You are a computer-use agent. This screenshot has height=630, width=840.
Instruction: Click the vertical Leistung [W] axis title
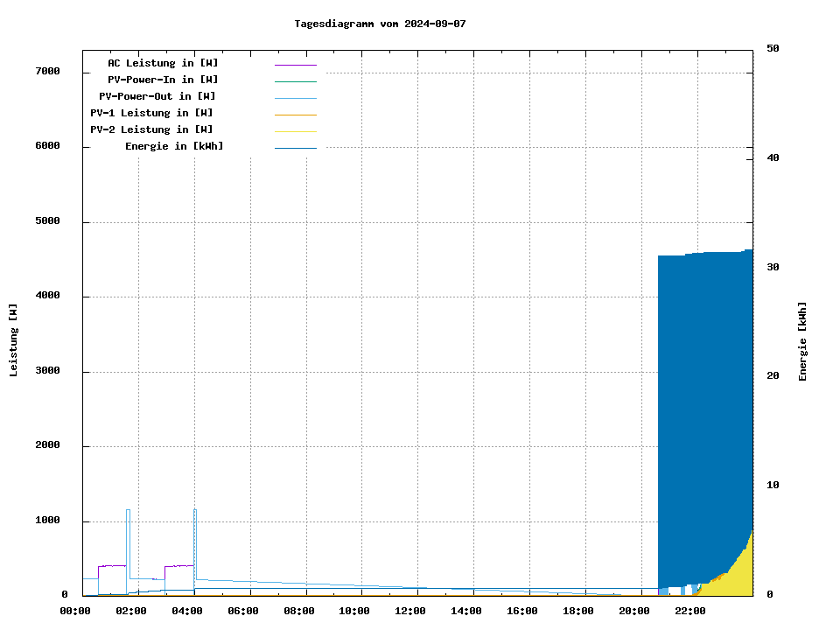(14, 340)
